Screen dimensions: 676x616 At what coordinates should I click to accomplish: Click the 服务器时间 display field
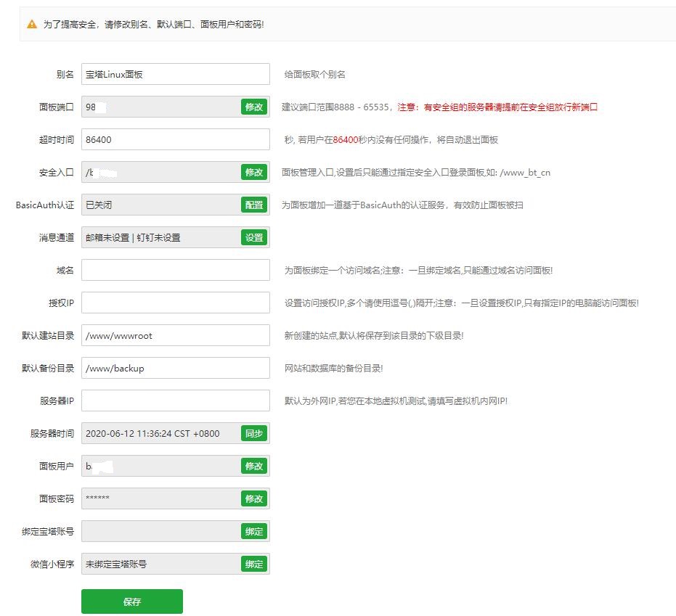tap(160, 434)
